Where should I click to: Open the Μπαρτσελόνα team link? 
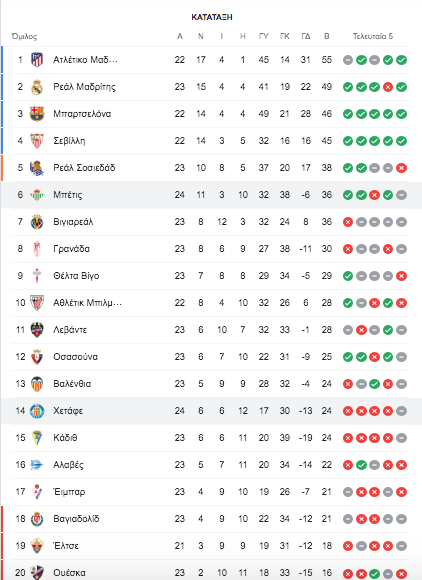coord(82,114)
